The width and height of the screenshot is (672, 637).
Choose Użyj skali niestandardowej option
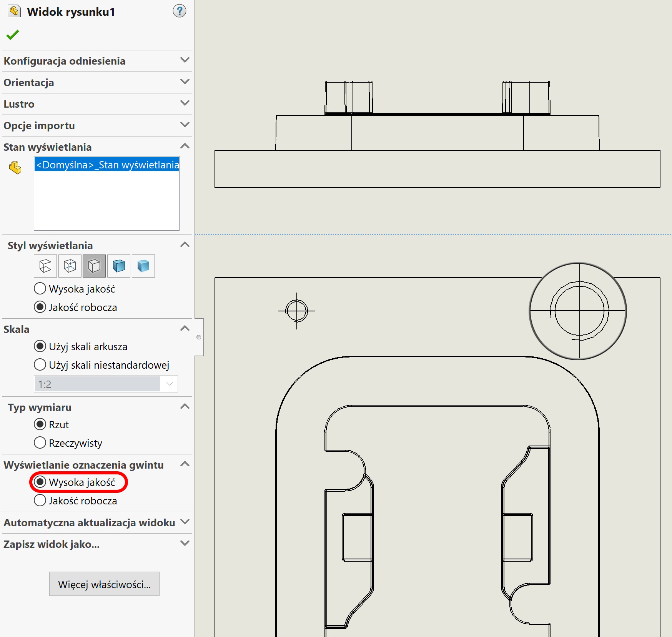click(101, 365)
